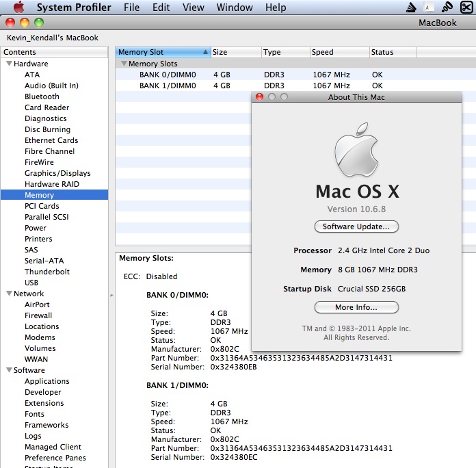This screenshot has width=476, height=468.
Task: Toggle sort arrow on Memory Slot column
Action: pos(206,52)
